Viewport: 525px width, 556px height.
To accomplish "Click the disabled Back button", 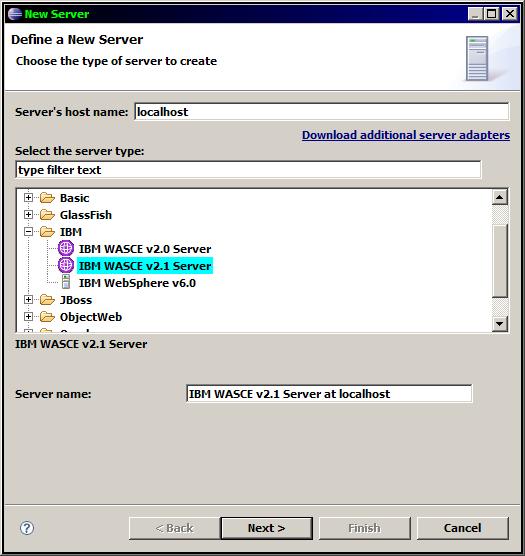I will click(174, 528).
